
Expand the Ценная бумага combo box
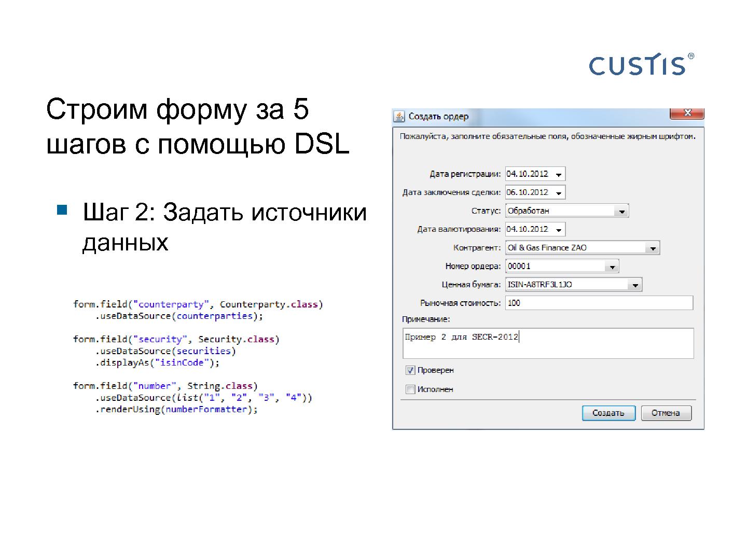(x=635, y=285)
